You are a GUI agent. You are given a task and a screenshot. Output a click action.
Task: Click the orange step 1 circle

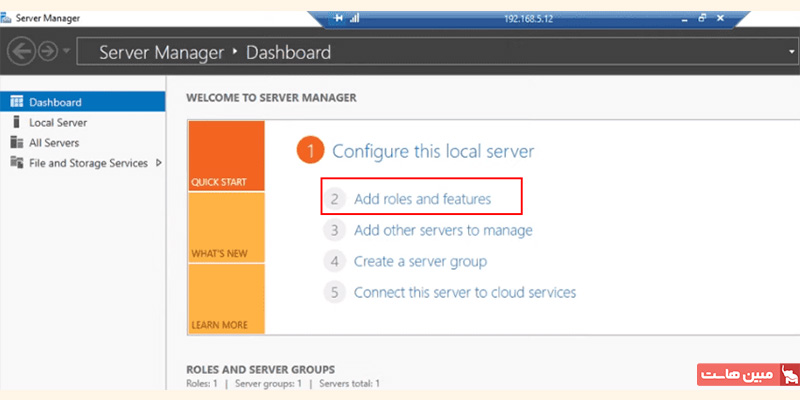coord(310,151)
